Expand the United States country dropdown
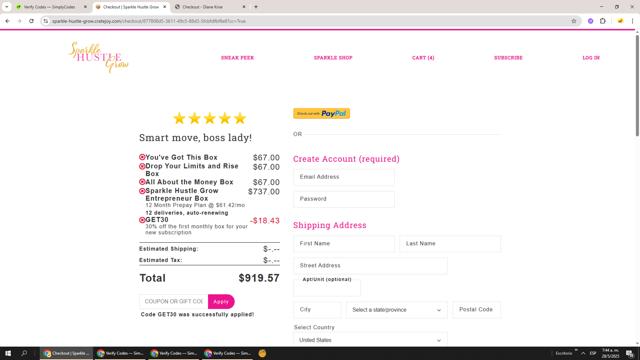Screen dimensions: 640x360 [x=370, y=340]
